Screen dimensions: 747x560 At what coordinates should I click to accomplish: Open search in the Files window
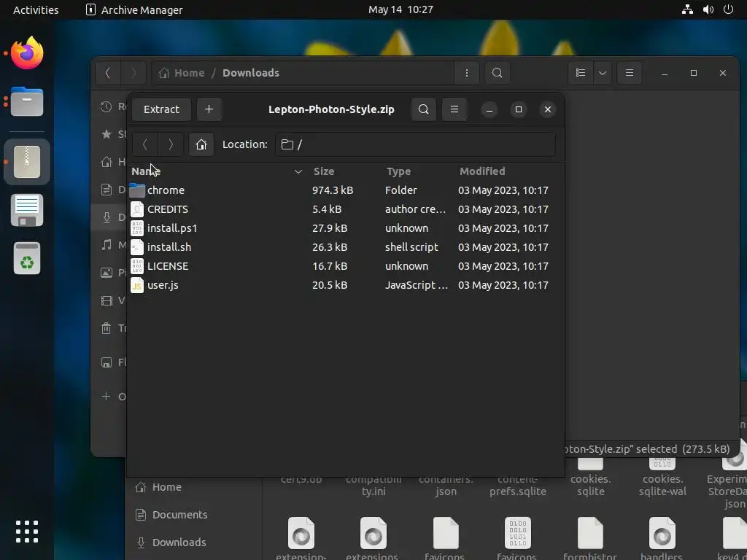tap(498, 73)
